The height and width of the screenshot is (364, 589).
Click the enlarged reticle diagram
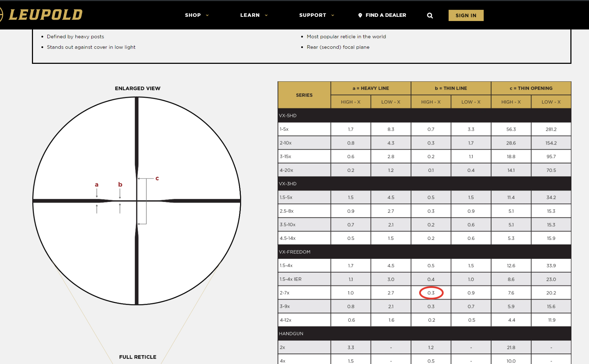[x=137, y=201]
